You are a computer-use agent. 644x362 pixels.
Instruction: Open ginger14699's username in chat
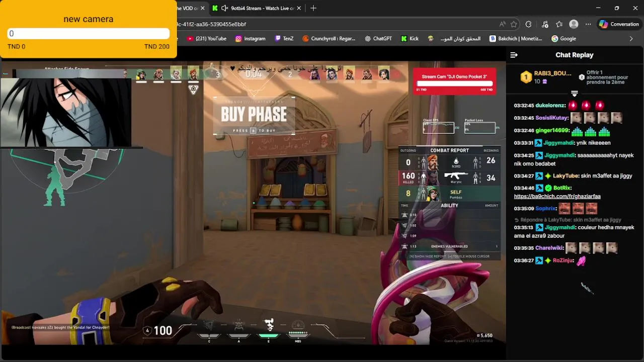pyautogui.click(x=552, y=130)
